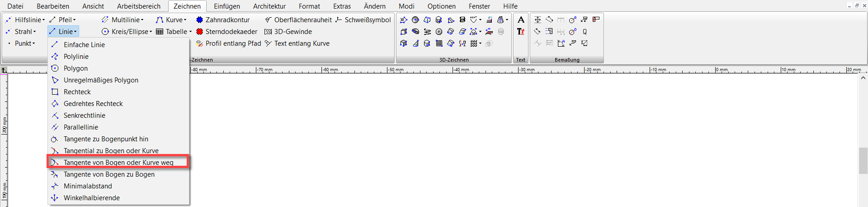Expand the Pfeil dropdown
The height and width of the screenshot is (207, 868).
[x=75, y=20]
